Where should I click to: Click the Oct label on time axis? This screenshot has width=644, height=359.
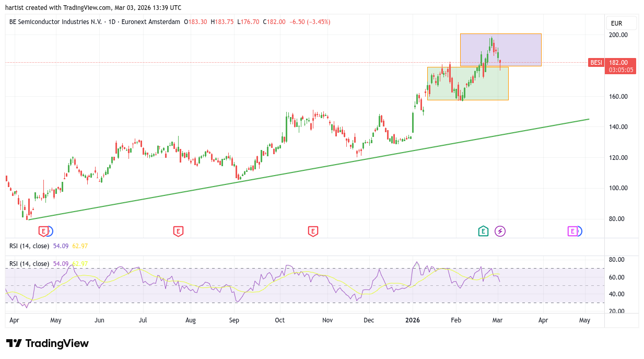[280, 320]
